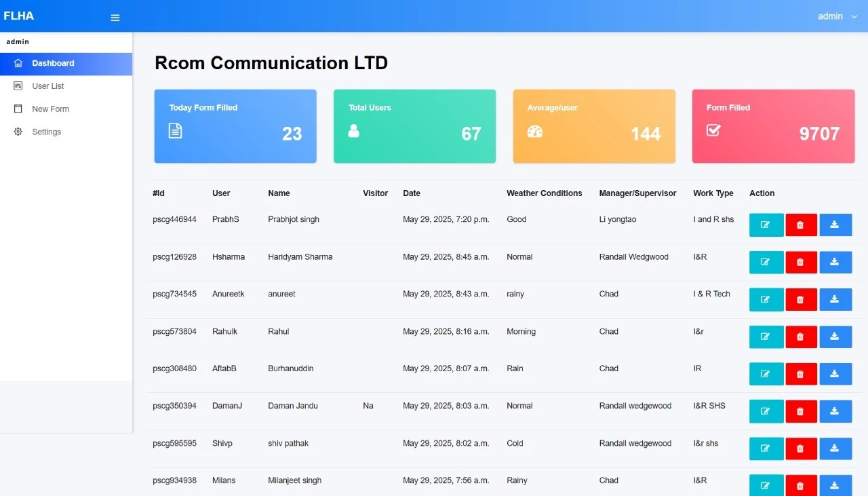
Task: Download the form for anureet row
Action: click(835, 299)
